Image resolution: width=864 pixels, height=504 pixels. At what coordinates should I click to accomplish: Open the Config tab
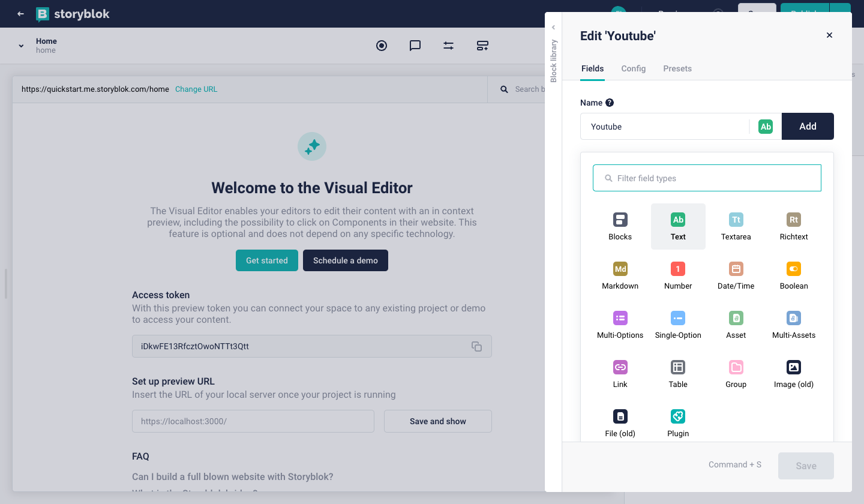click(634, 68)
